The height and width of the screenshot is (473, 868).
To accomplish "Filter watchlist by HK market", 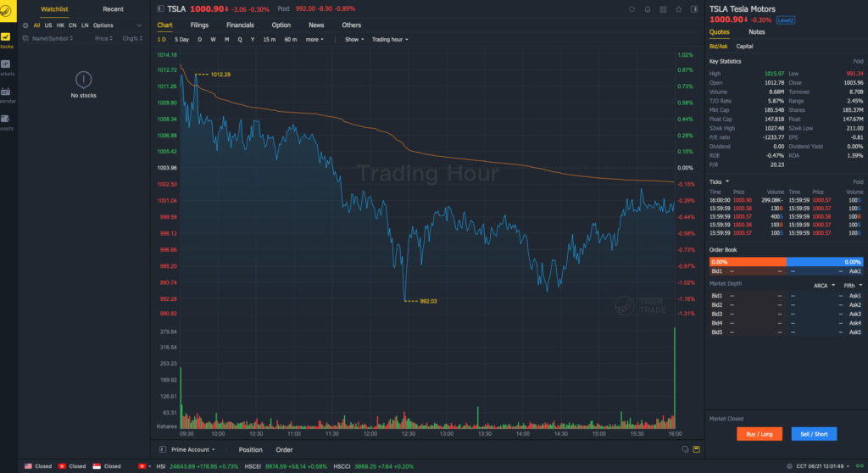I will (60, 25).
